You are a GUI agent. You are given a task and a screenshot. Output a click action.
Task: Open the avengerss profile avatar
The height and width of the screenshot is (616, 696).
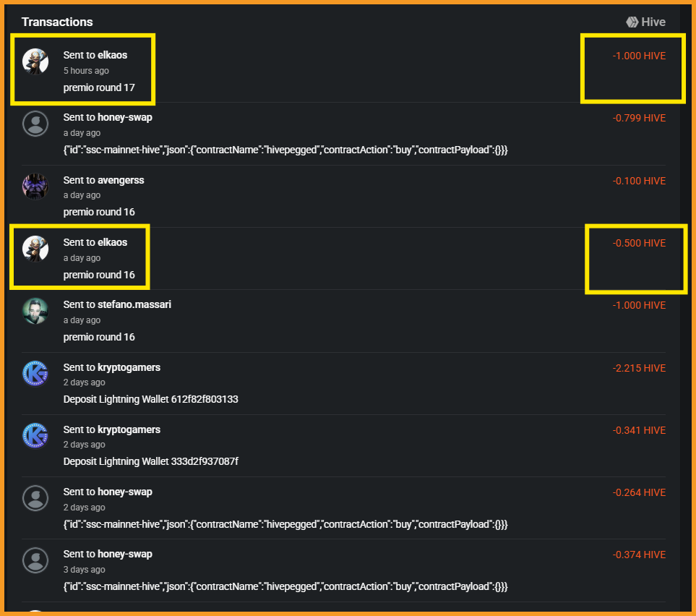pos(35,186)
